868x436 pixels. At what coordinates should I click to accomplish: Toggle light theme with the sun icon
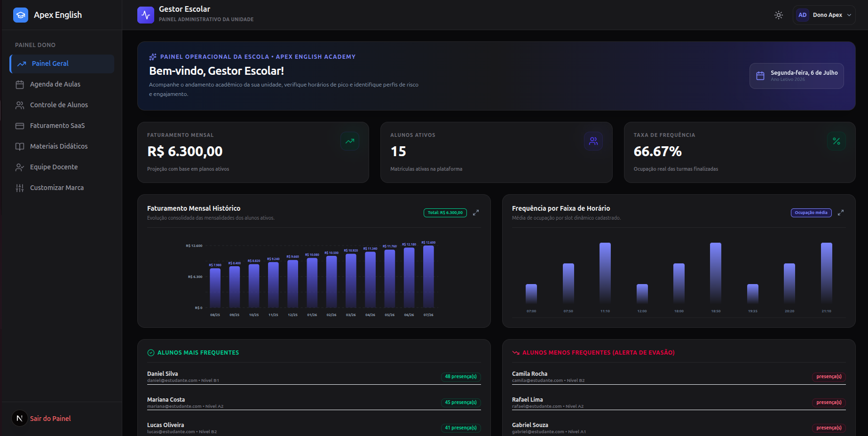click(x=779, y=15)
